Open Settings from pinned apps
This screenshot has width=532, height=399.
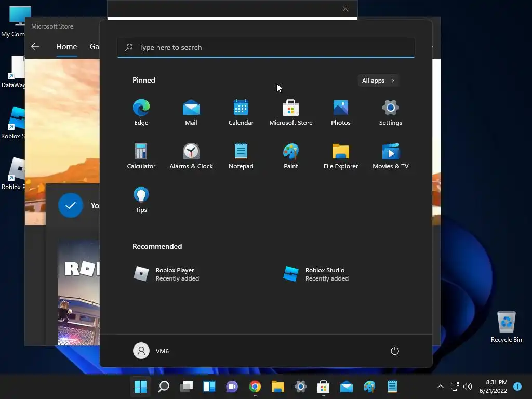(391, 113)
